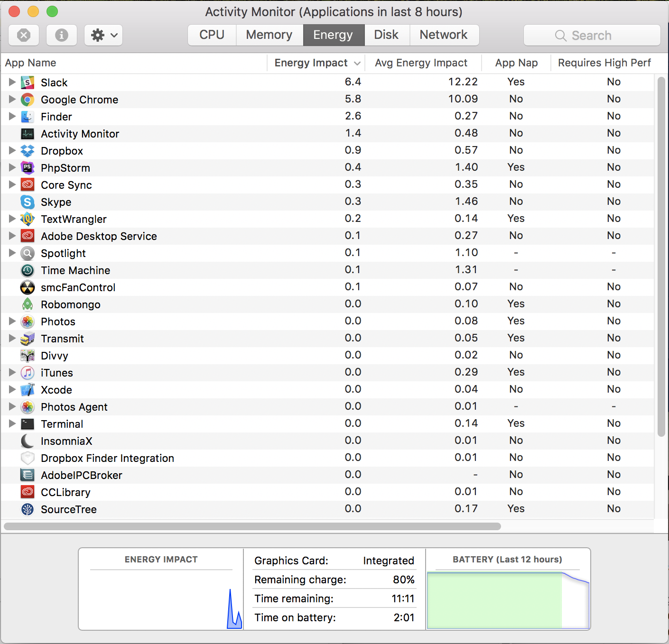Expand the Dropbox process group
Image resolution: width=669 pixels, height=644 pixels.
coord(12,150)
